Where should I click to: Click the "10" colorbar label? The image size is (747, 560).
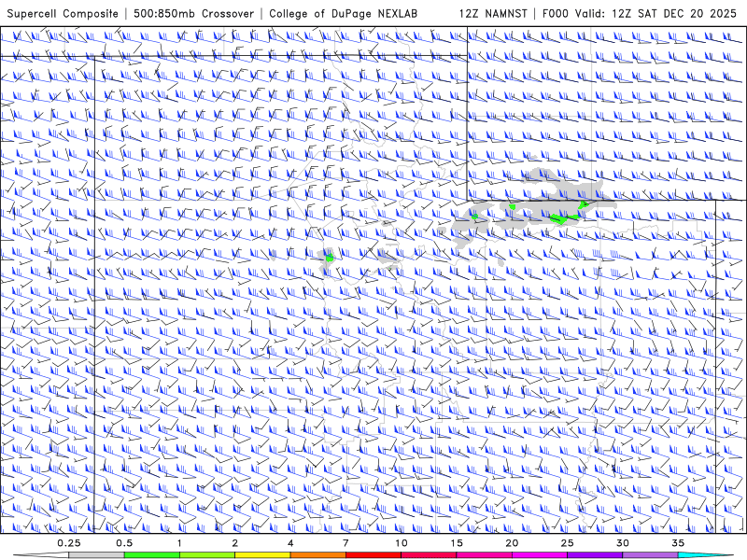point(402,543)
